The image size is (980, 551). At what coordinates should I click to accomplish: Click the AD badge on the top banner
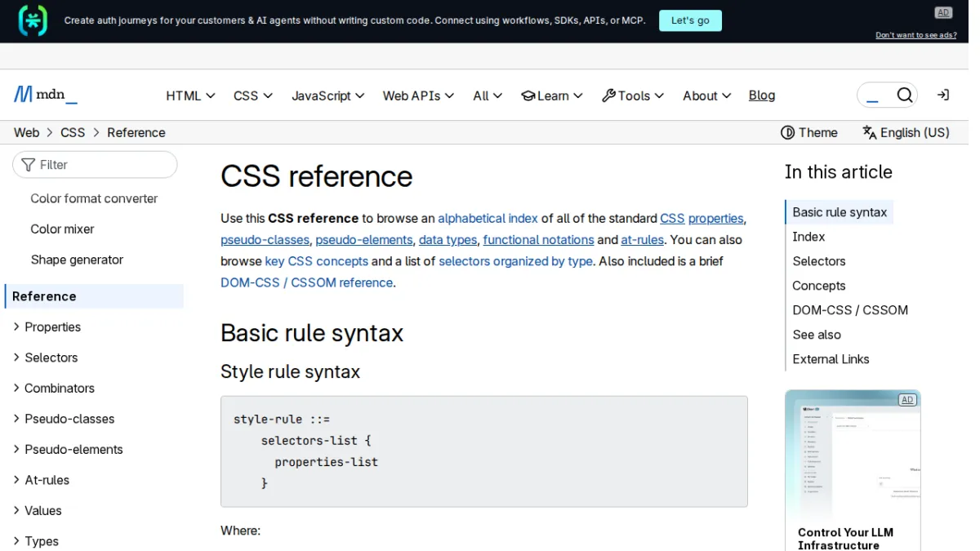pos(943,12)
